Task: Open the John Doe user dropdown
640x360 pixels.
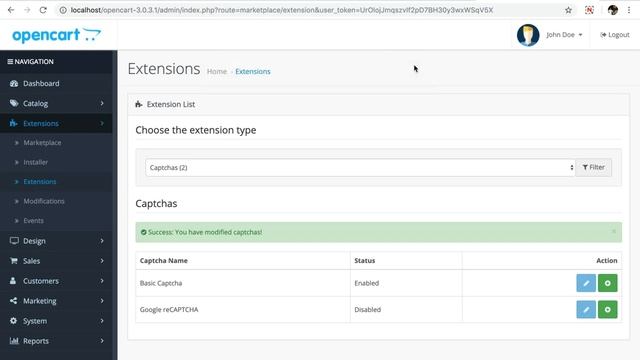Action: pos(564,35)
